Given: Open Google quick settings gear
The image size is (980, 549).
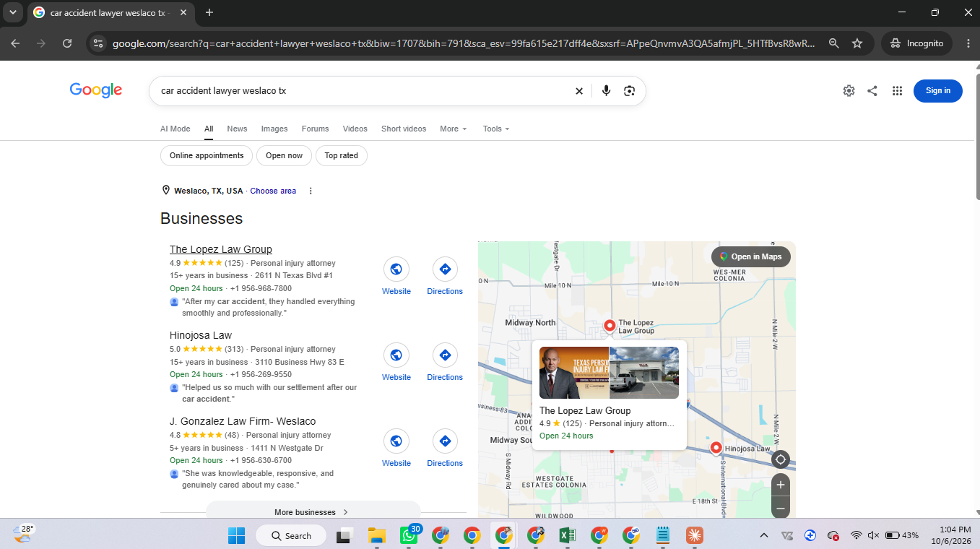Looking at the screenshot, I should tap(849, 90).
